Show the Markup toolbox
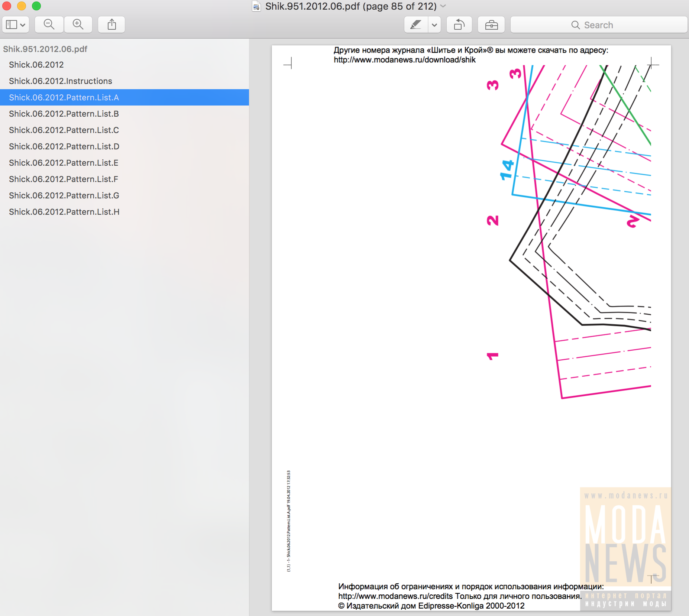 point(491,25)
